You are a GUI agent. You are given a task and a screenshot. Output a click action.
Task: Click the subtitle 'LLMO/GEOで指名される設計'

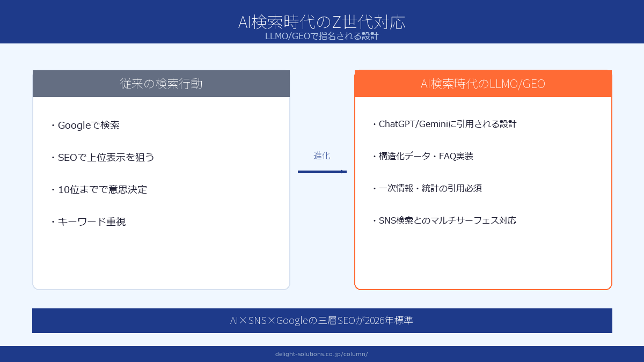322,36
